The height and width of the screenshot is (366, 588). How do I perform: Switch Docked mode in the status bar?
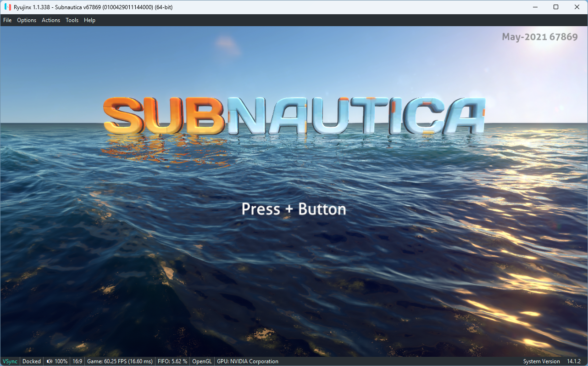[x=31, y=361]
